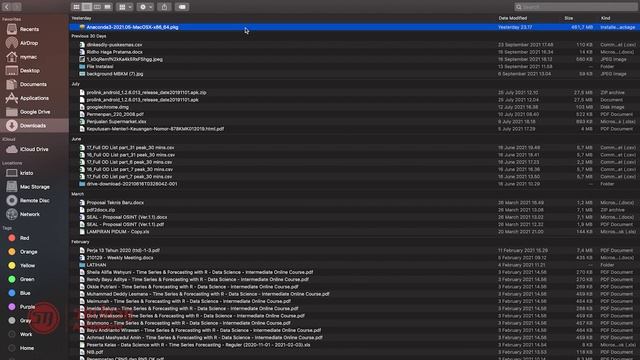Open Google Drive in the sidebar
Viewport: 640px width, 360px height.
click(34, 112)
